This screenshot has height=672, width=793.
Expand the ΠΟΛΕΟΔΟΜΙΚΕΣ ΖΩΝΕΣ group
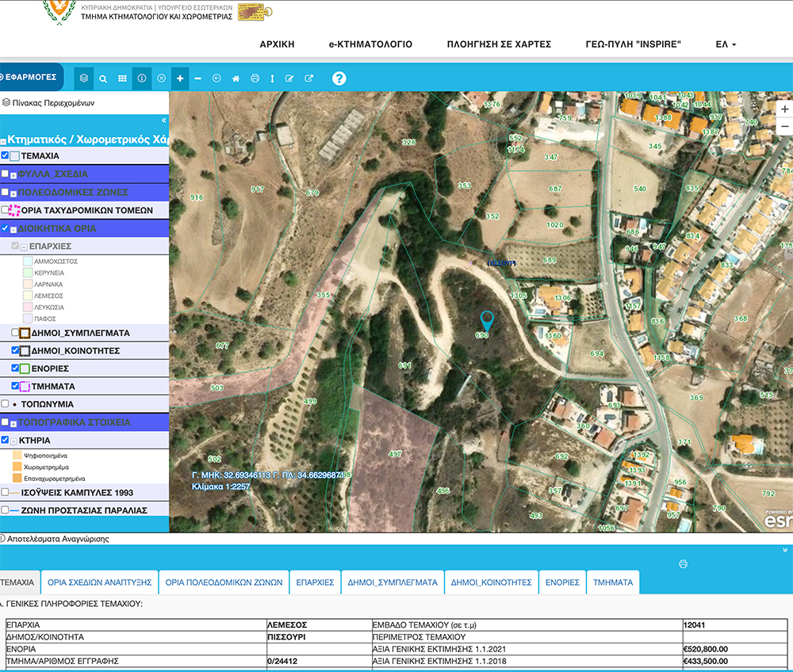(14, 193)
